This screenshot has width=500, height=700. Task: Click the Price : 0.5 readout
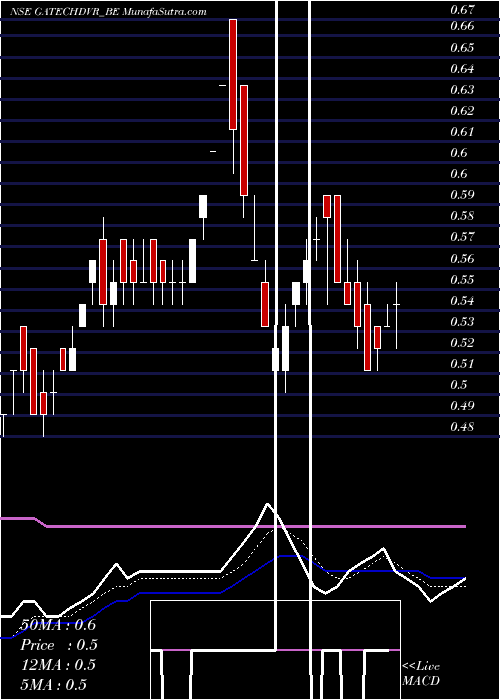[59, 645]
